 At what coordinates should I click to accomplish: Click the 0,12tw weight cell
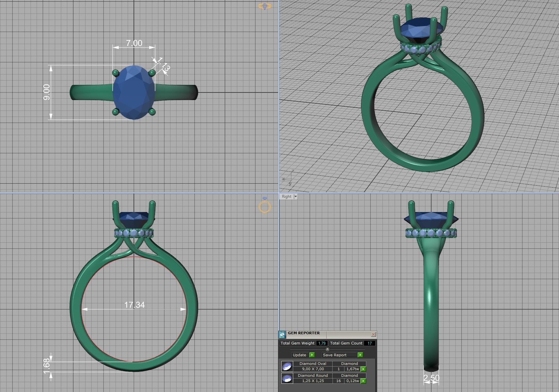tap(353, 381)
